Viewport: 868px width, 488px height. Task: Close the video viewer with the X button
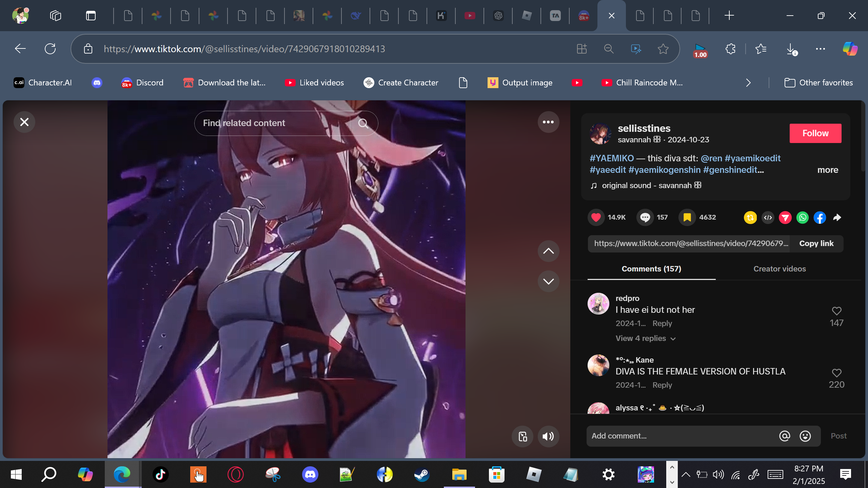pos(24,122)
